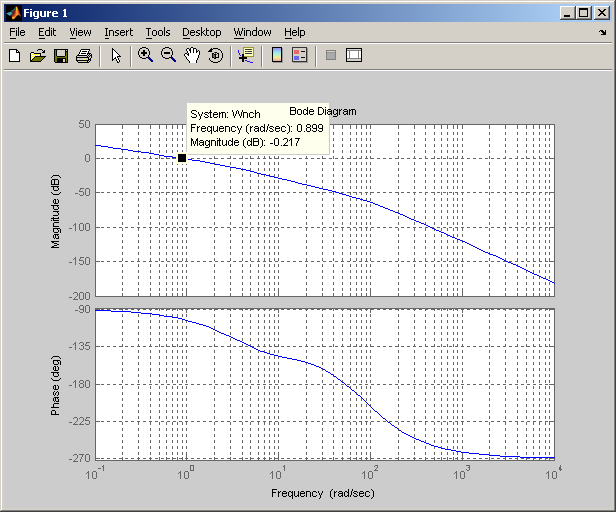Toggle the Zoom In magnifier tool
The image size is (616, 512).
tap(146, 56)
